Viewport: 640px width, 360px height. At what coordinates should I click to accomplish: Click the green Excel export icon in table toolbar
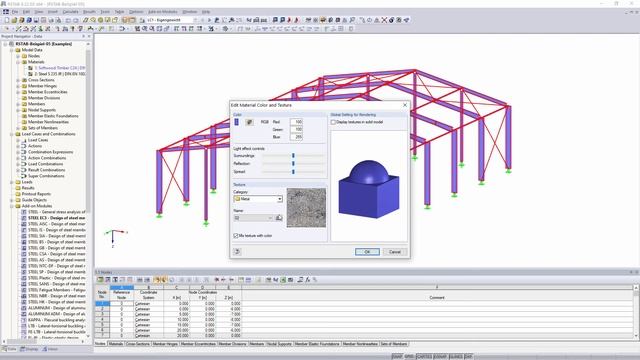[x=283, y=280]
